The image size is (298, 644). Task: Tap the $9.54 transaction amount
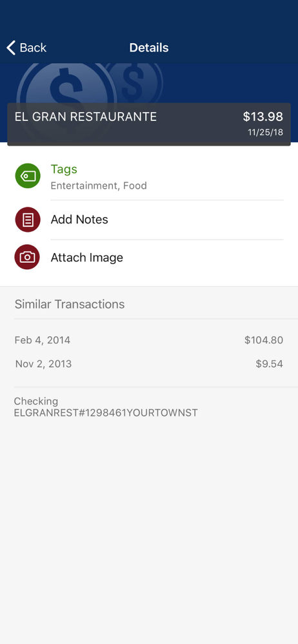coord(270,364)
